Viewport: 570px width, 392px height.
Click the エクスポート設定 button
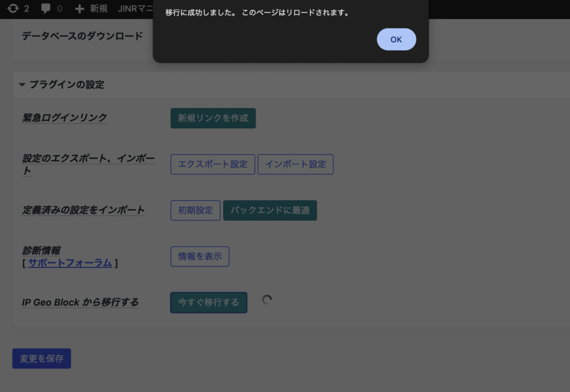coord(213,165)
